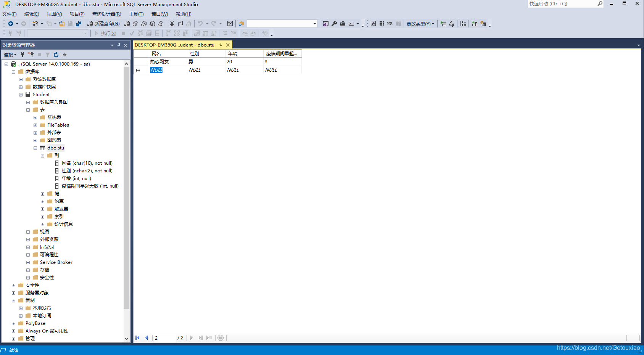Click the 新建查询 new query button
Image resolution: width=644 pixels, height=355 pixels.
(103, 24)
